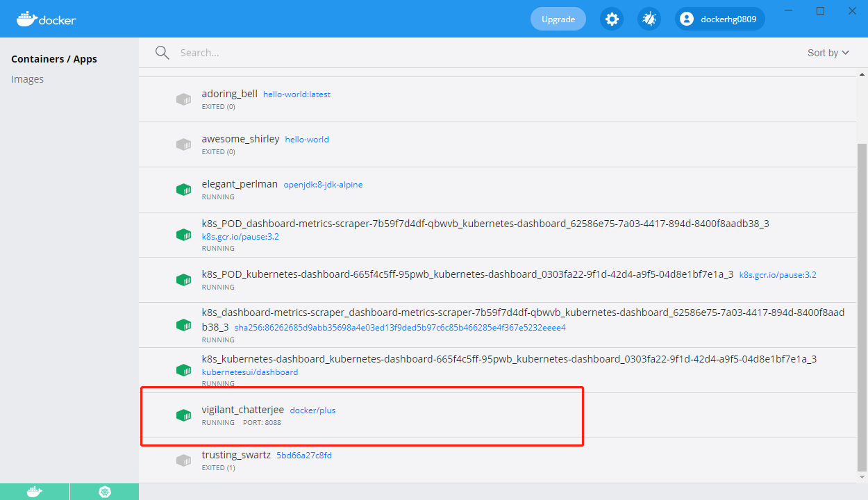Open the Troubleshoot bug icon
The width and height of the screenshot is (868, 500).
(649, 19)
